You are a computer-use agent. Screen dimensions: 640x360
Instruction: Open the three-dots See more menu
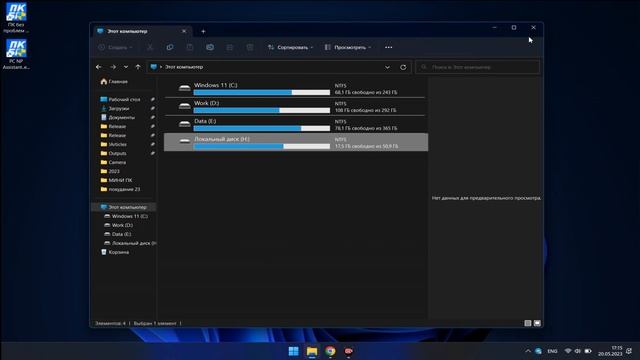click(x=389, y=47)
